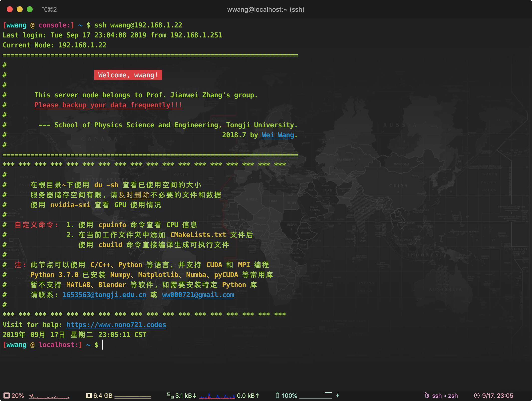This screenshot has width=532, height=401.
Task: Click the network activity sparkline graph
Action: [217, 396]
